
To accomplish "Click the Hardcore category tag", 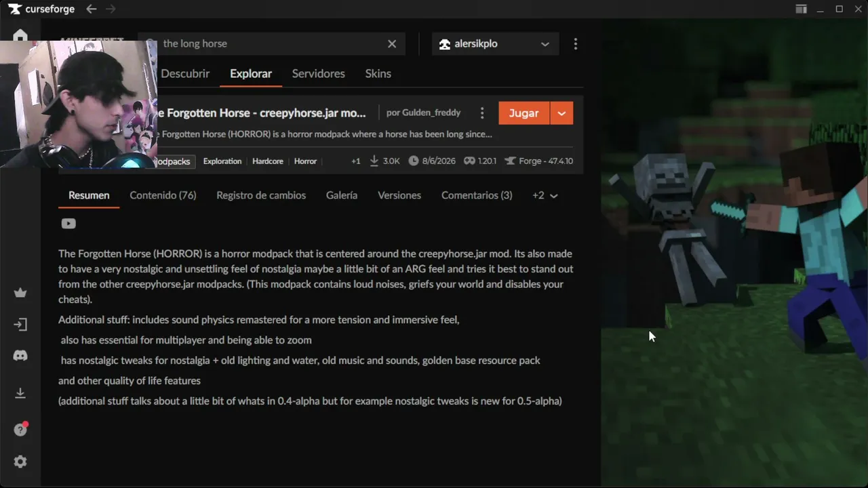I will pyautogui.click(x=268, y=161).
